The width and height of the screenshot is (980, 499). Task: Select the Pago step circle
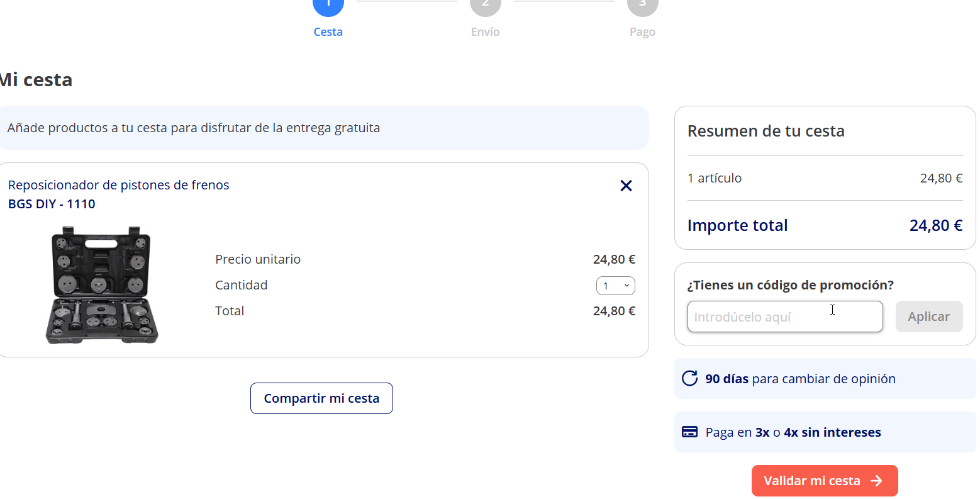(x=643, y=5)
